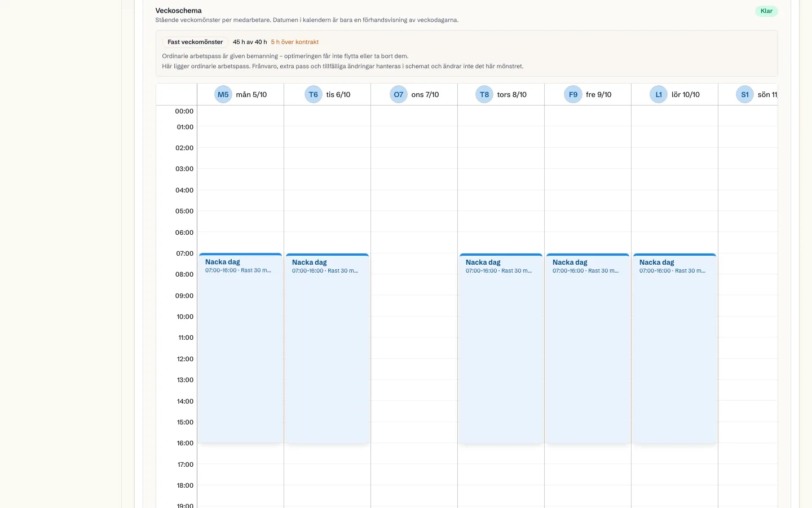Screen dimensions: 812x508
Task: Click the M5 Monday day badge
Action: tap(223, 94)
